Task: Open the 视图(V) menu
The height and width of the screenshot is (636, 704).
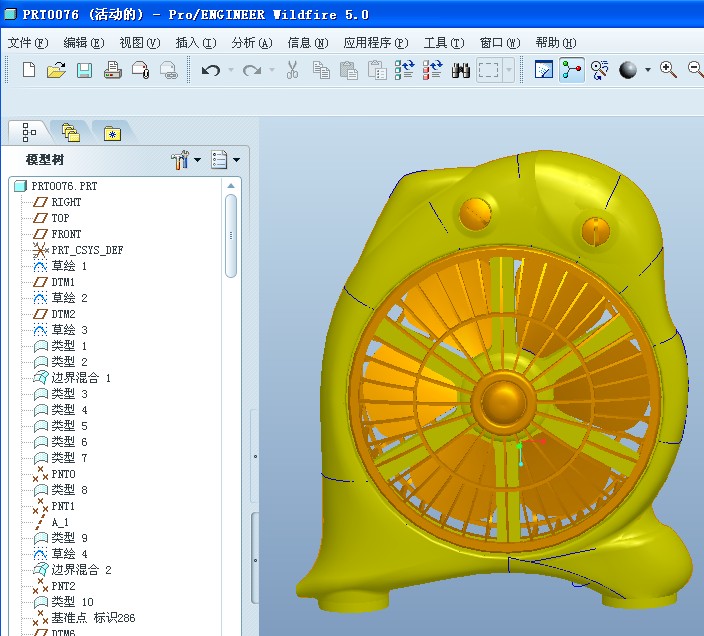Action: coord(140,43)
